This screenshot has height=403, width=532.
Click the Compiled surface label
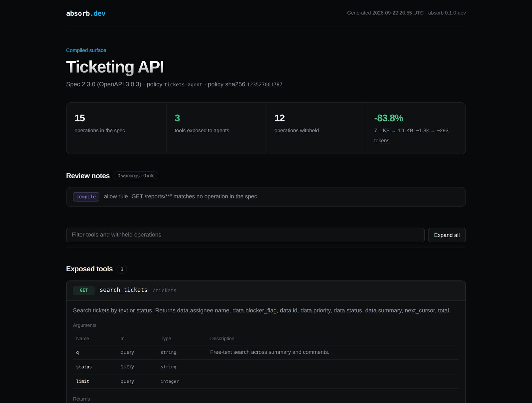coord(86,50)
